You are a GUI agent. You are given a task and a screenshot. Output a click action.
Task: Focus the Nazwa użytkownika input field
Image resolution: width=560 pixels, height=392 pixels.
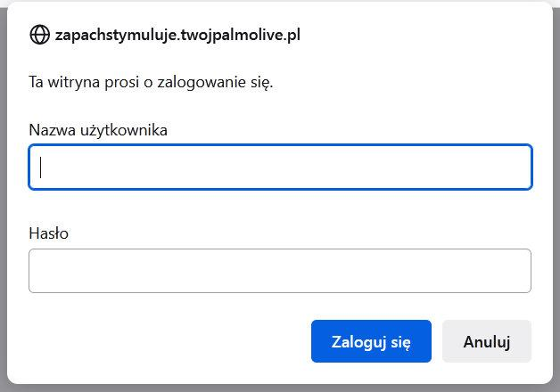(x=280, y=167)
